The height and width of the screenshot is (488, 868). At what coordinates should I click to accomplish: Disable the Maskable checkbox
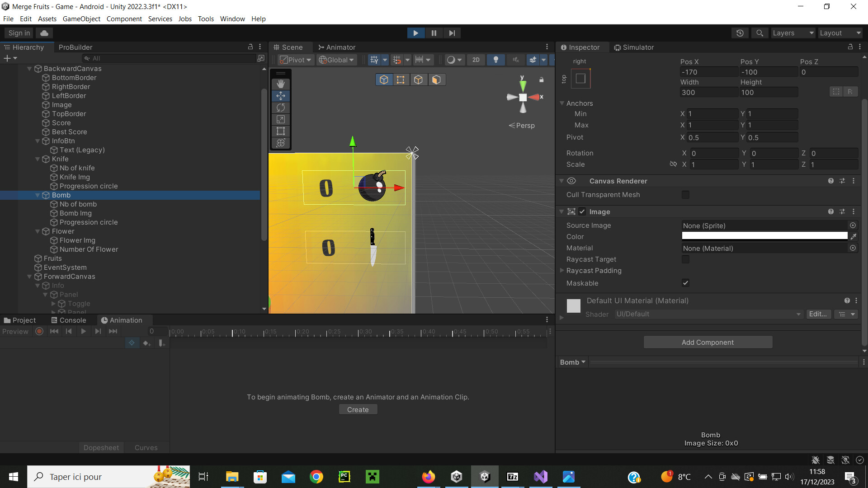pos(685,283)
